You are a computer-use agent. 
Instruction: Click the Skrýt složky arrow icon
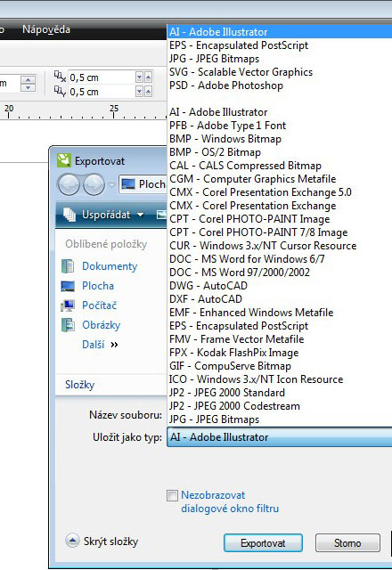(x=72, y=541)
